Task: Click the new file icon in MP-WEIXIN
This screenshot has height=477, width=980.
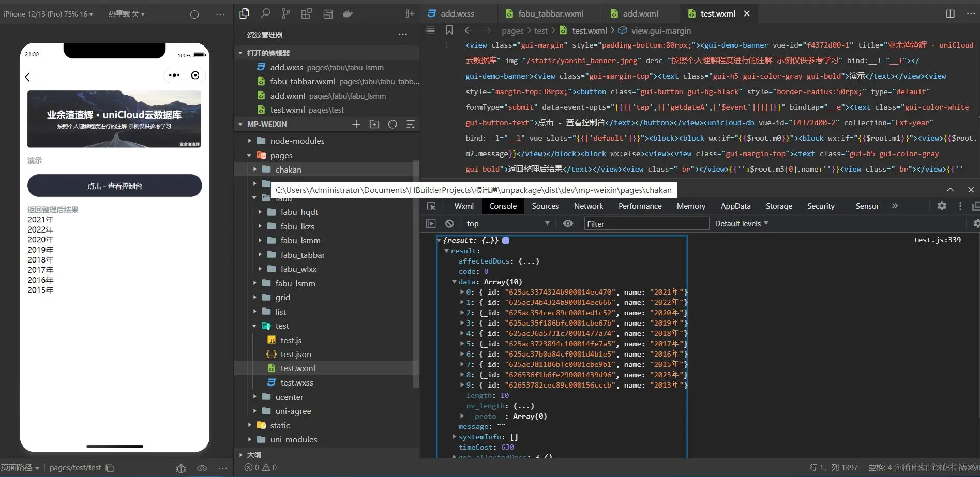Action: click(x=356, y=124)
